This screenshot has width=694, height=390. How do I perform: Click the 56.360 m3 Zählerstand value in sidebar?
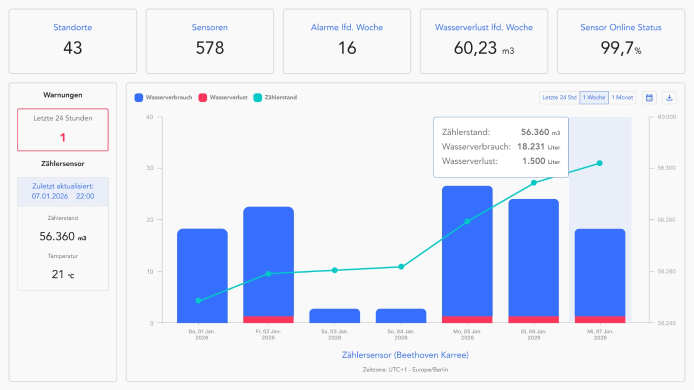click(x=63, y=236)
